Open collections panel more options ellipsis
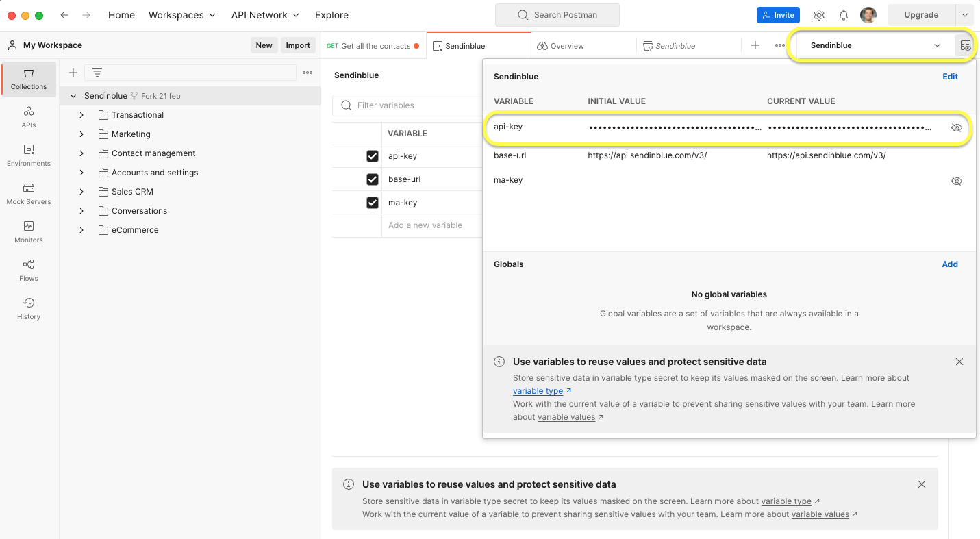 coord(307,73)
